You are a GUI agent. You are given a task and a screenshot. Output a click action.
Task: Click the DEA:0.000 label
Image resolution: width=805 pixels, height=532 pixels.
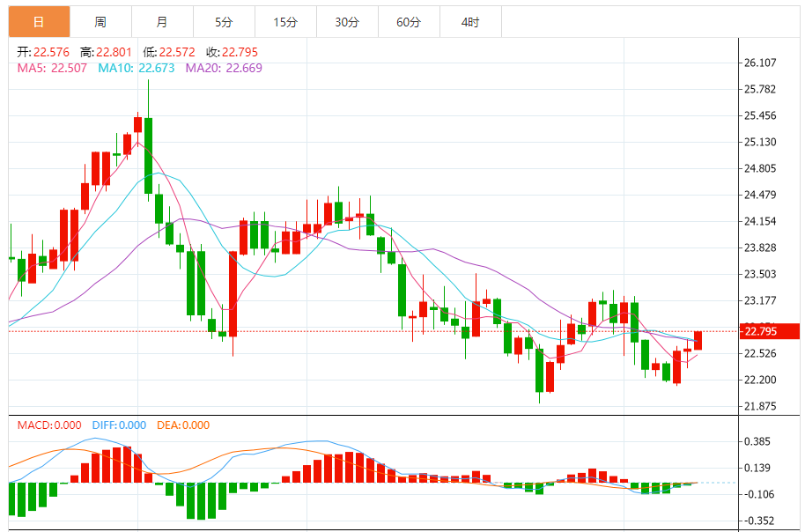click(x=183, y=425)
